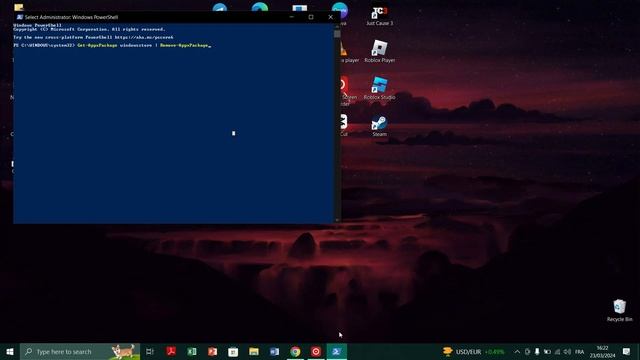This screenshot has height=360, width=640.
Task: Open Excel from the taskbar
Action: click(191, 351)
